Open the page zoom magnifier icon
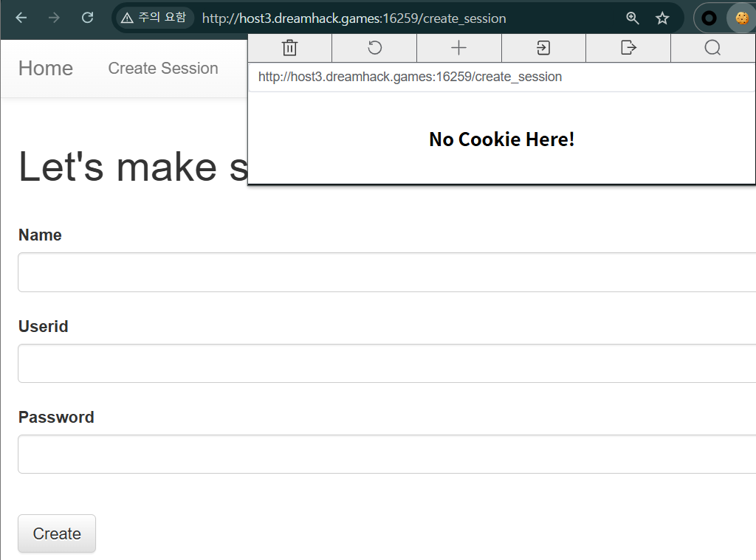Viewport: 756px width, 560px height. 632,18
